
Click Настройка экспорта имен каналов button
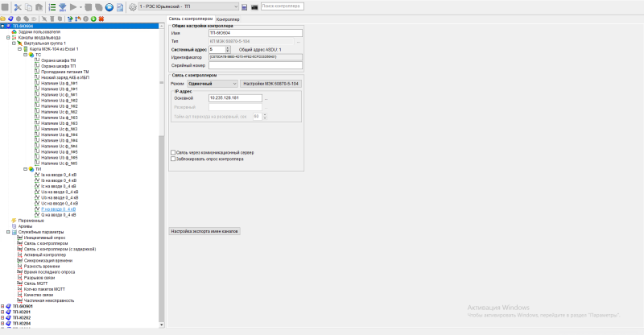pos(204,231)
